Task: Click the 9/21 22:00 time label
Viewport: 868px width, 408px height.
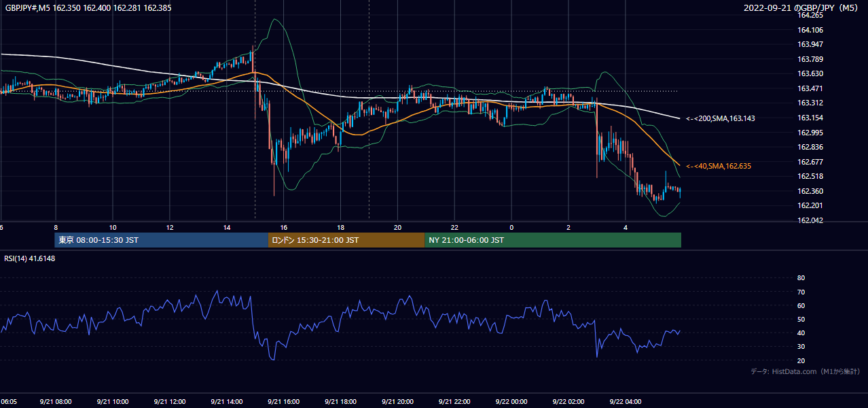Action: [455, 402]
